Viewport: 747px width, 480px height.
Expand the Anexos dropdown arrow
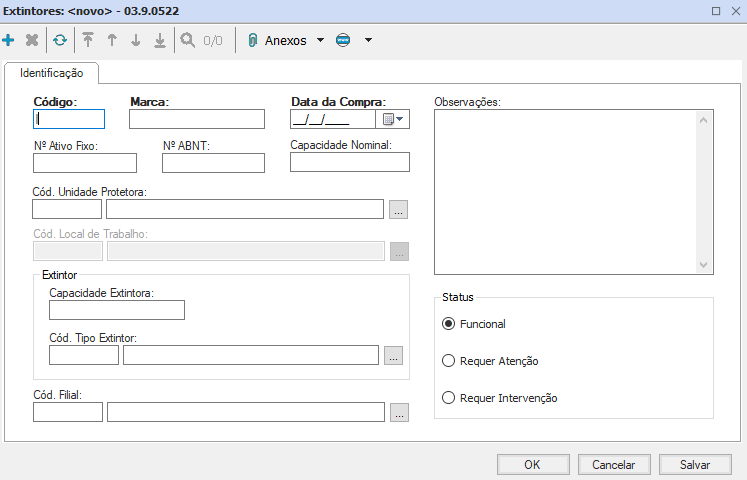pos(320,41)
